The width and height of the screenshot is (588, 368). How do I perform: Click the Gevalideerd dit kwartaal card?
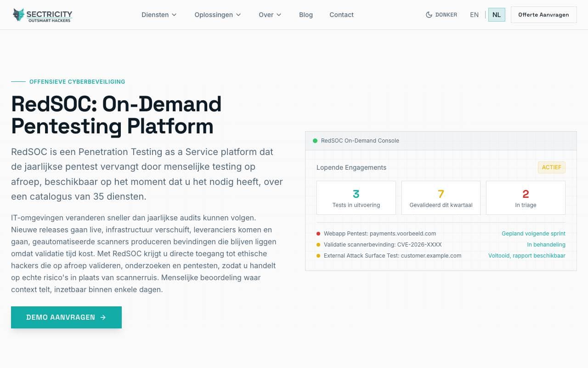[x=441, y=198]
